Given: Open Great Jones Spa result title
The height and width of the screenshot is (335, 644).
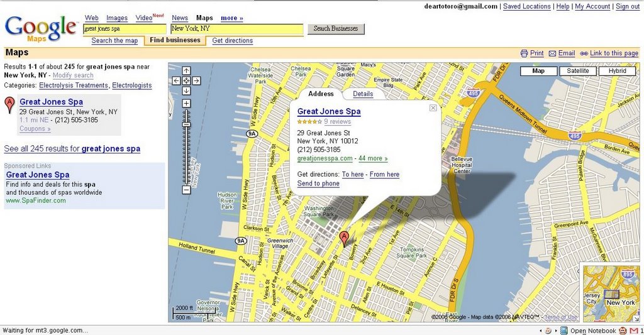Looking at the screenshot, I should 52,102.
